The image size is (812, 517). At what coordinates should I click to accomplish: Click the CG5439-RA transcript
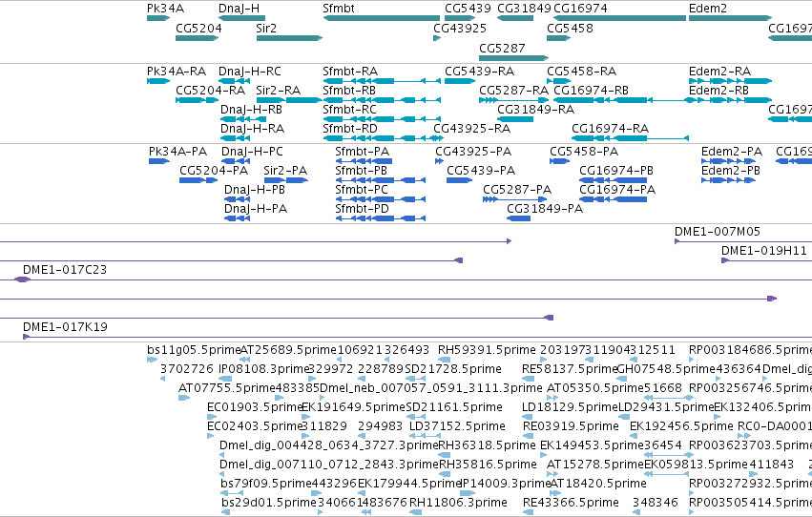coord(460,81)
